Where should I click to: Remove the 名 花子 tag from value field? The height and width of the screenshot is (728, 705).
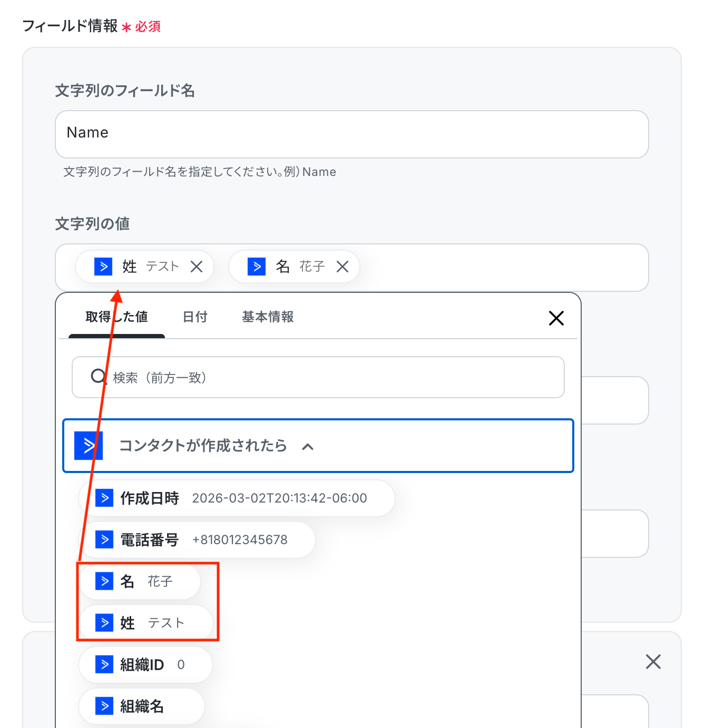tap(342, 267)
